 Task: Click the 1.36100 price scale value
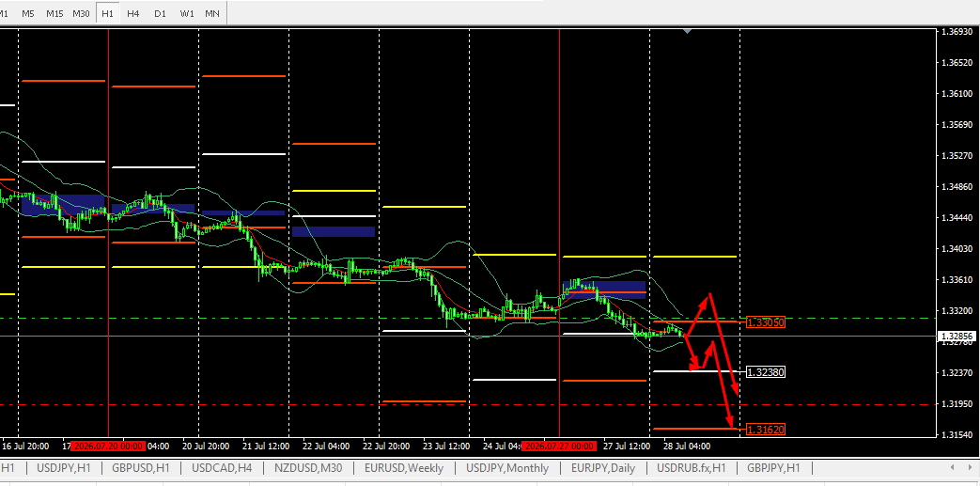click(957, 93)
